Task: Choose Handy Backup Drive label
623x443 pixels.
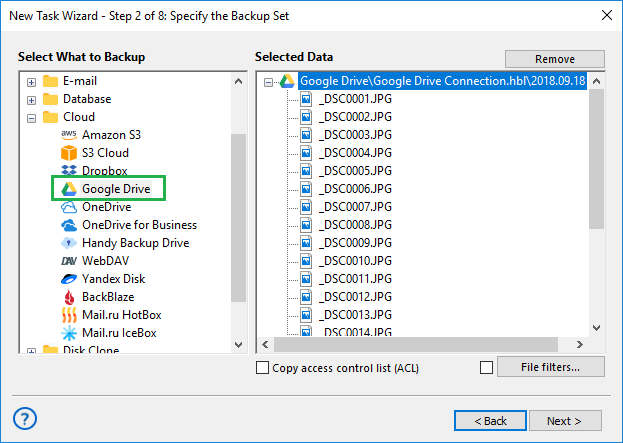Action: [x=135, y=243]
